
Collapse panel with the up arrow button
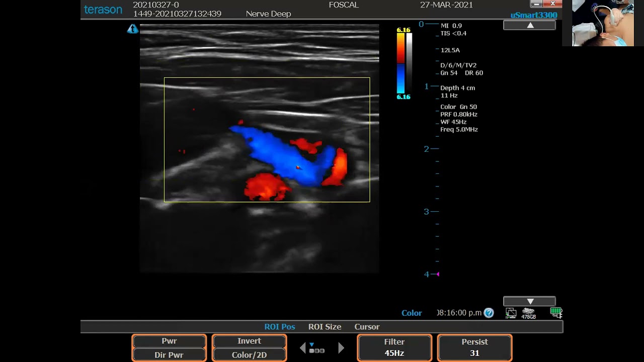point(529,25)
